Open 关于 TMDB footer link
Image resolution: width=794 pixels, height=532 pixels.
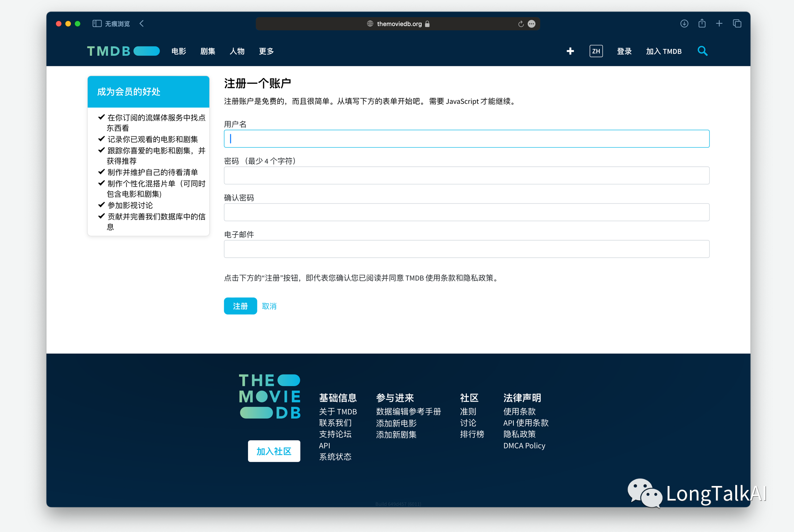point(338,412)
